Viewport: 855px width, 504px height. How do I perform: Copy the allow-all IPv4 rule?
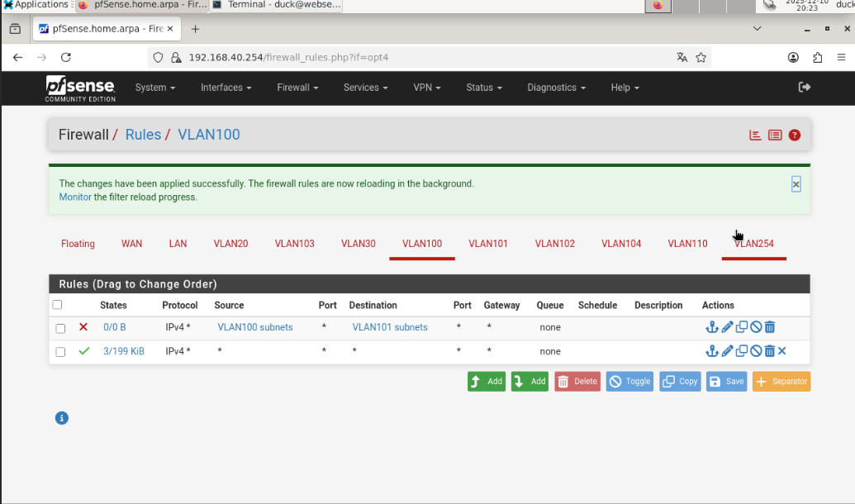[x=742, y=352]
